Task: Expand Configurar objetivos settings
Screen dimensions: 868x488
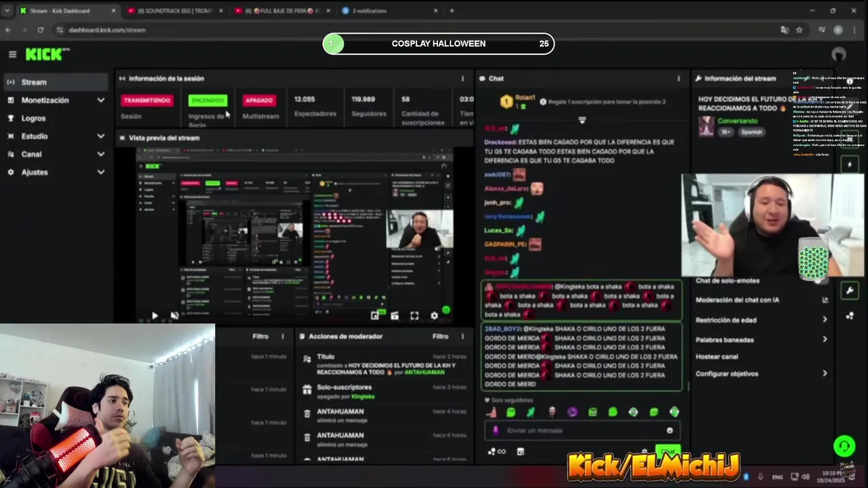Action: point(762,373)
